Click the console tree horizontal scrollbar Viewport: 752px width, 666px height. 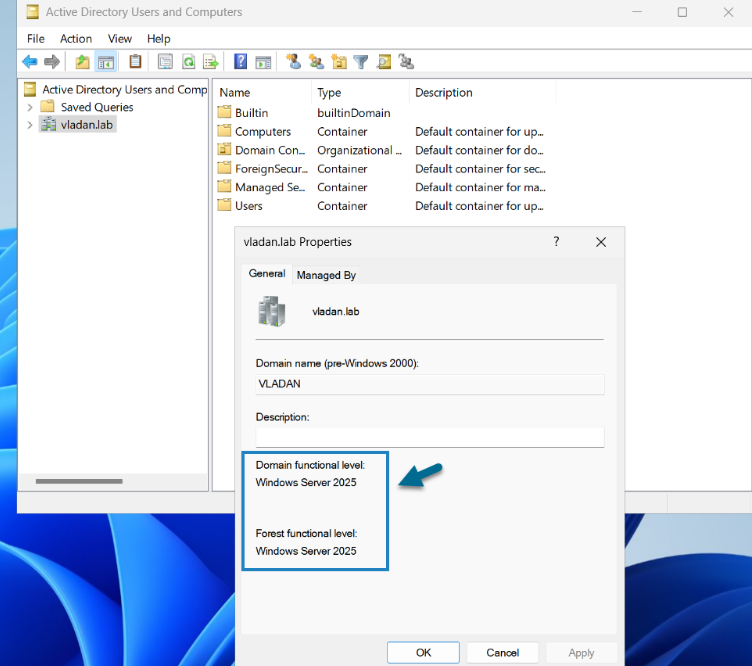[x=79, y=481]
